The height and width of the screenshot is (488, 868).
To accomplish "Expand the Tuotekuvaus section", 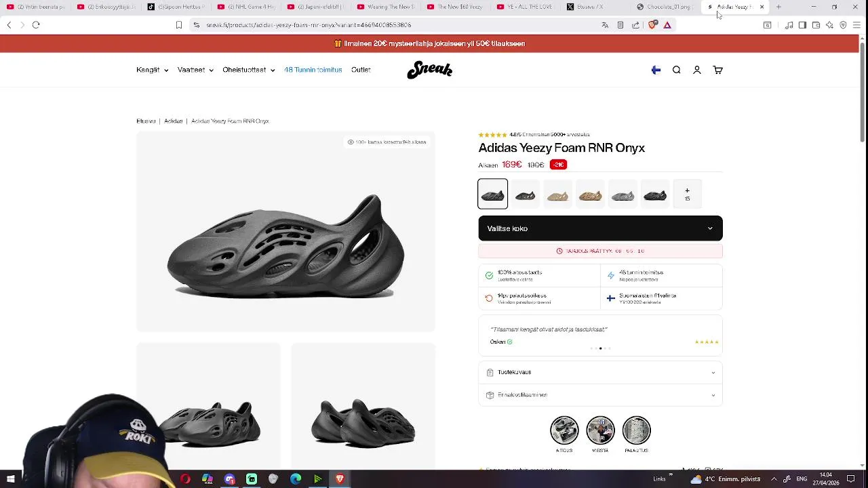I will tap(600, 372).
